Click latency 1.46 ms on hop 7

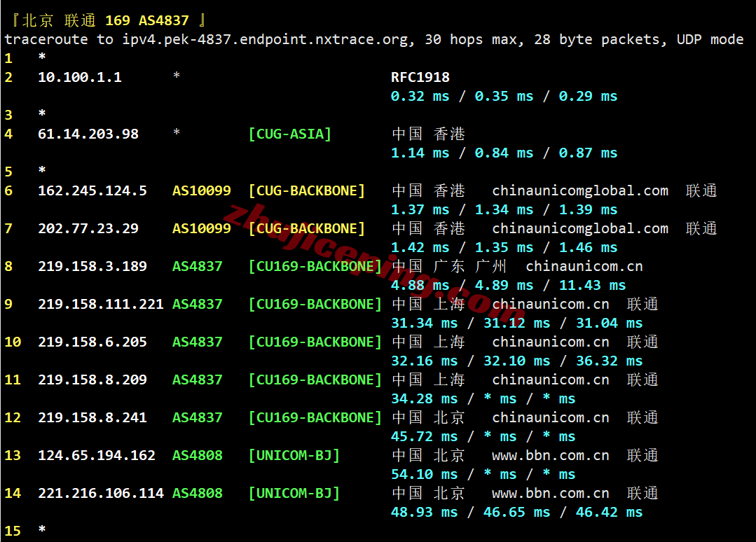pos(589,248)
